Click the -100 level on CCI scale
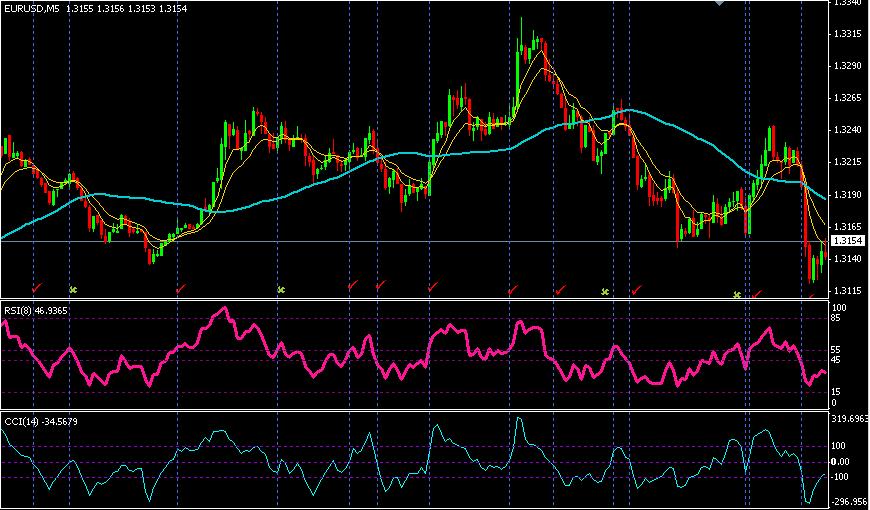This screenshot has height=510, width=870. (839, 477)
